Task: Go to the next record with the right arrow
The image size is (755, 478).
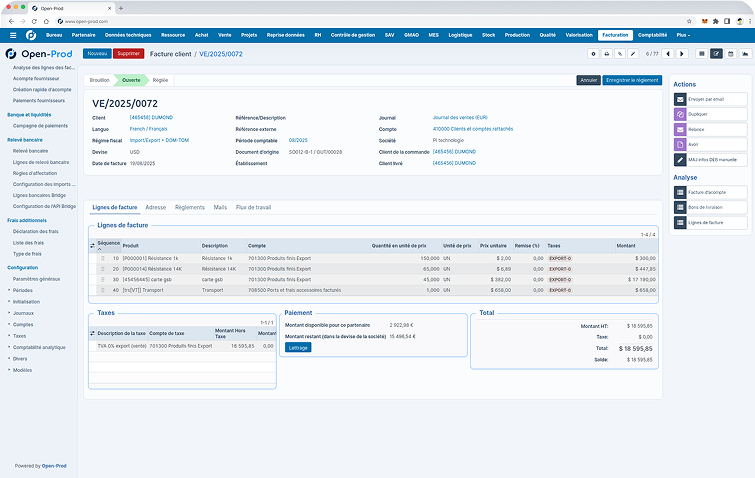Action: click(682, 54)
